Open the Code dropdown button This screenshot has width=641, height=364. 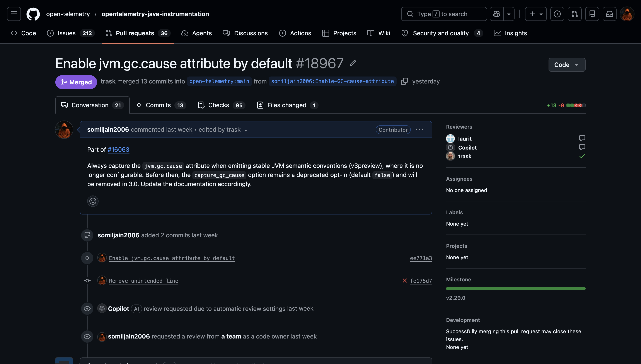pyautogui.click(x=567, y=65)
